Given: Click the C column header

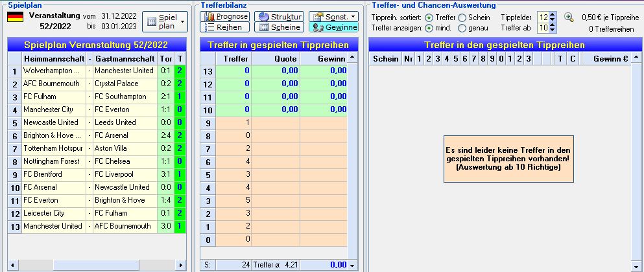Looking at the screenshot, I should (573, 59).
